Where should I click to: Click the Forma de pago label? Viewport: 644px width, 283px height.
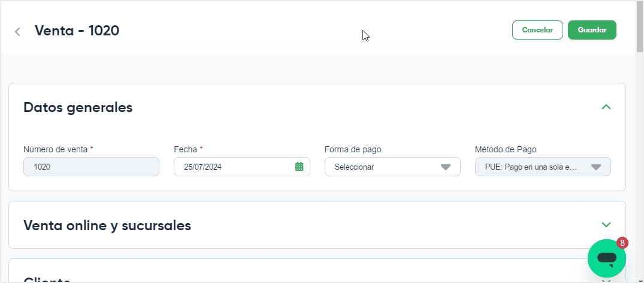coord(353,149)
